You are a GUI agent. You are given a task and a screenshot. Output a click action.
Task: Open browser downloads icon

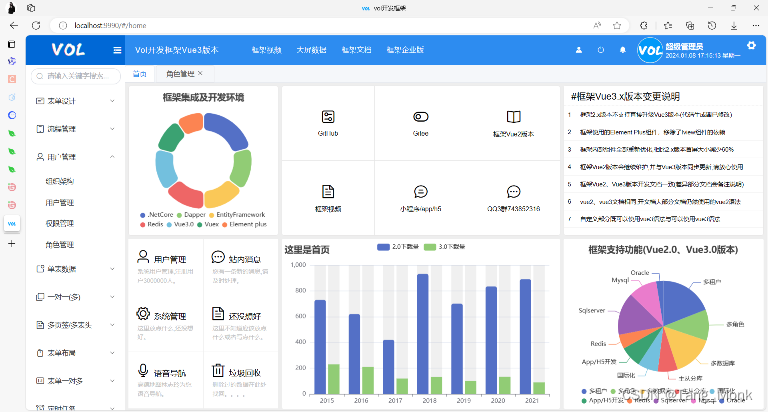(x=734, y=25)
